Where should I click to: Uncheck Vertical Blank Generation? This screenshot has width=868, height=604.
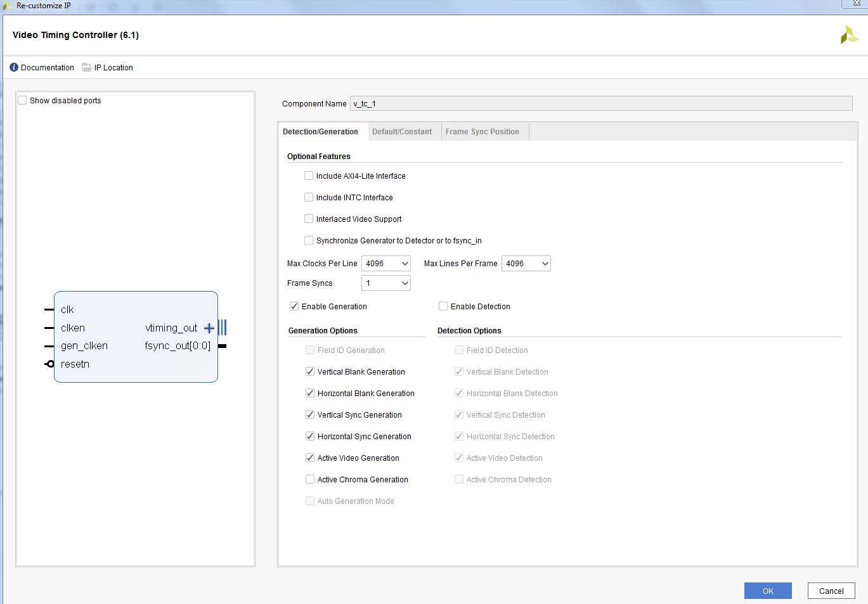click(310, 372)
